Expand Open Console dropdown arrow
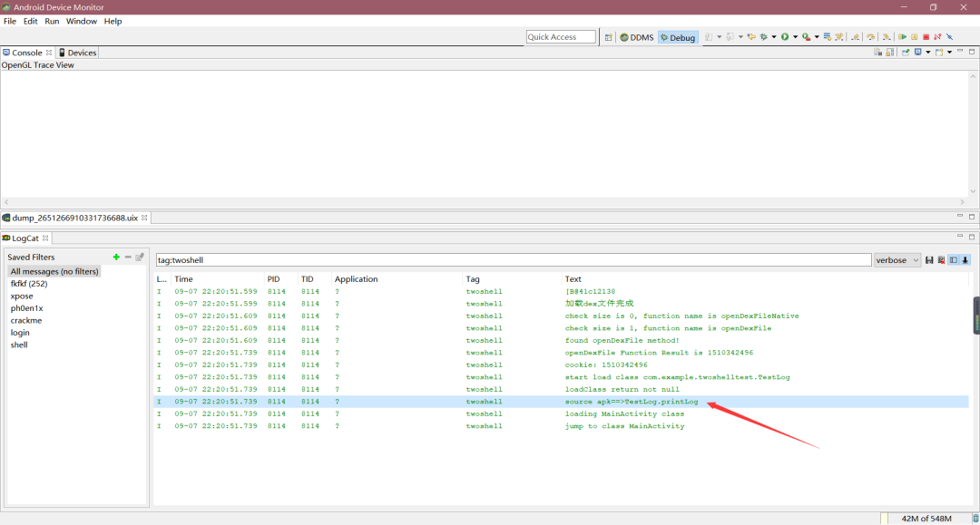Screen dimensions: 980x525 pos(949,52)
